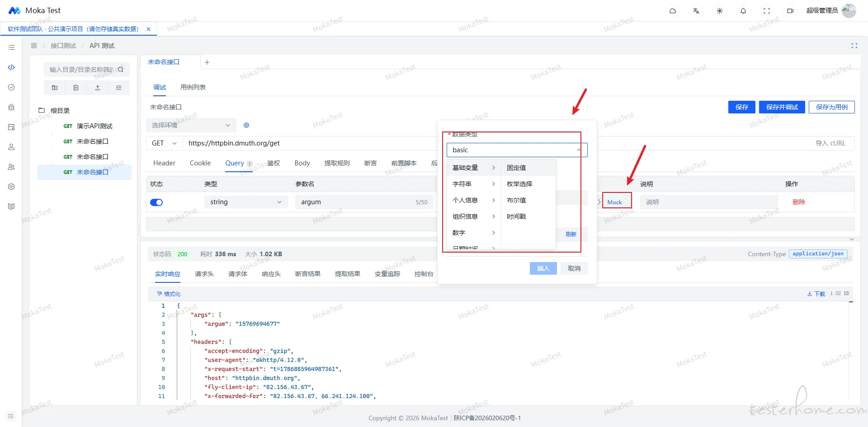
Task: Close the 公共演示项目 project tab
Action: coord(148,29)
